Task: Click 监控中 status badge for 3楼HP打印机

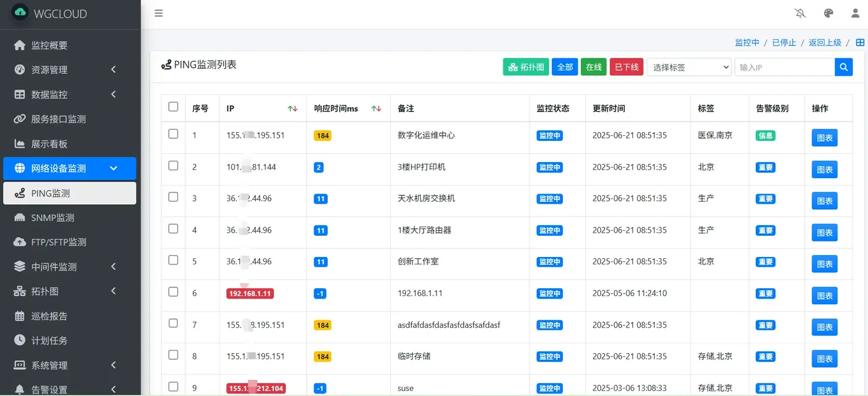Action: coord(549,167)
